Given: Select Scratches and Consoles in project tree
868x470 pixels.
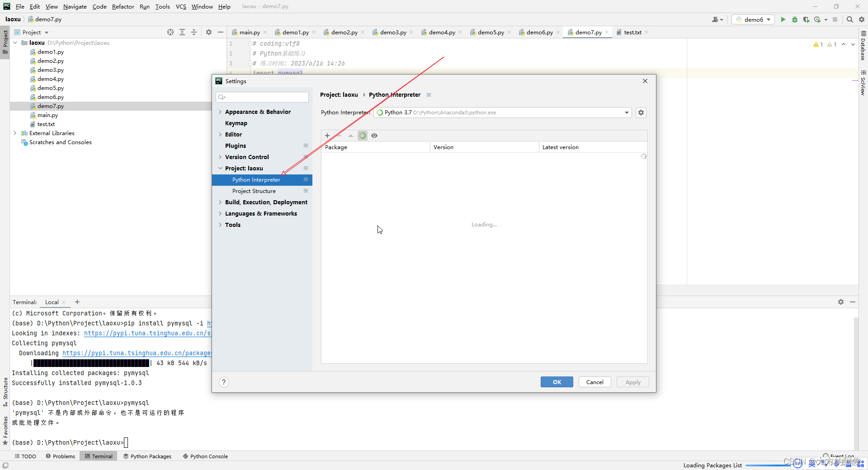Looking at the screenshot, I should [x=60, y=142].
